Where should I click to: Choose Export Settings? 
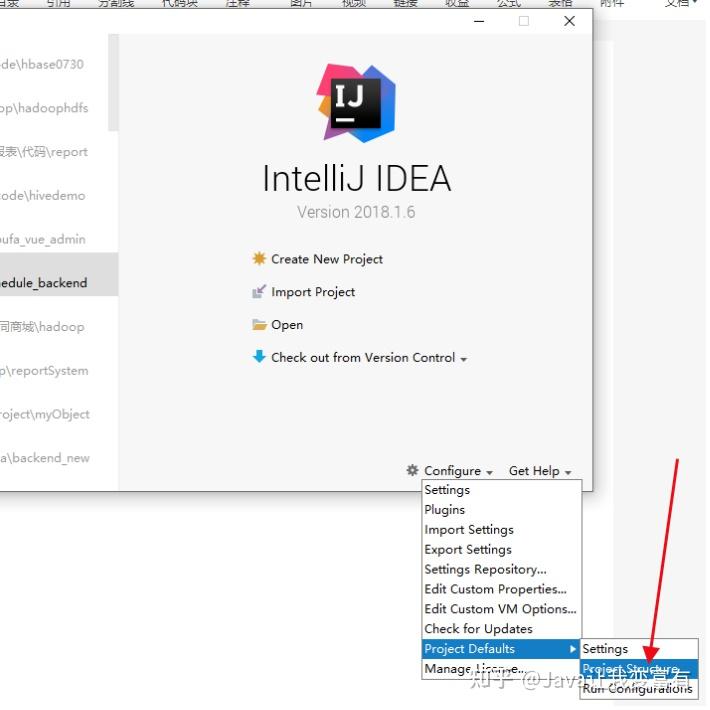(x=501, y=550)
